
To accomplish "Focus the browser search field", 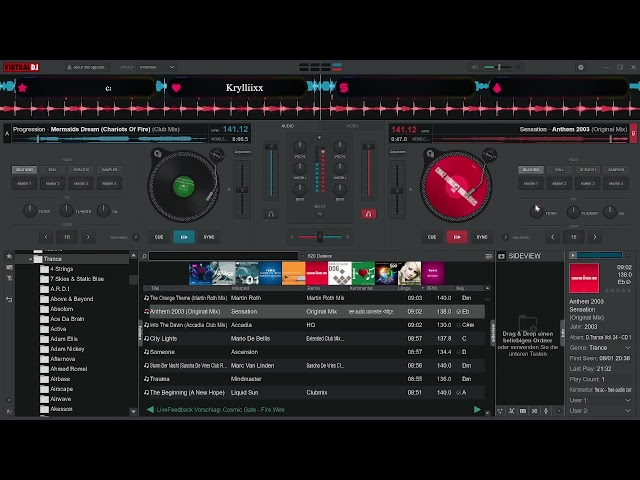I will [223, 256].
